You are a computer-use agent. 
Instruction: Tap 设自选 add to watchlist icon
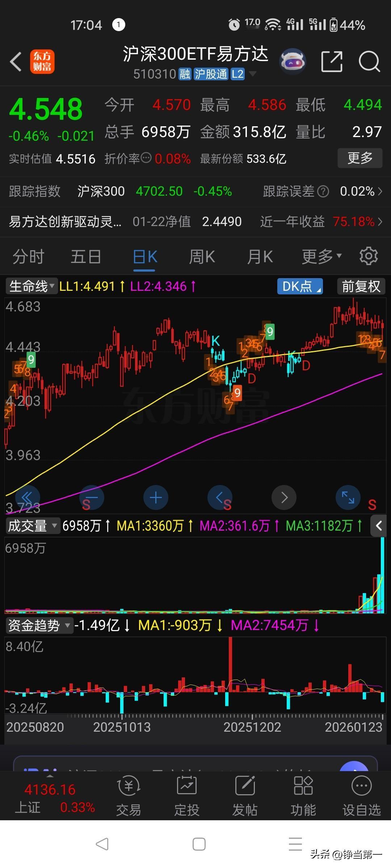[x=362, y=796]
